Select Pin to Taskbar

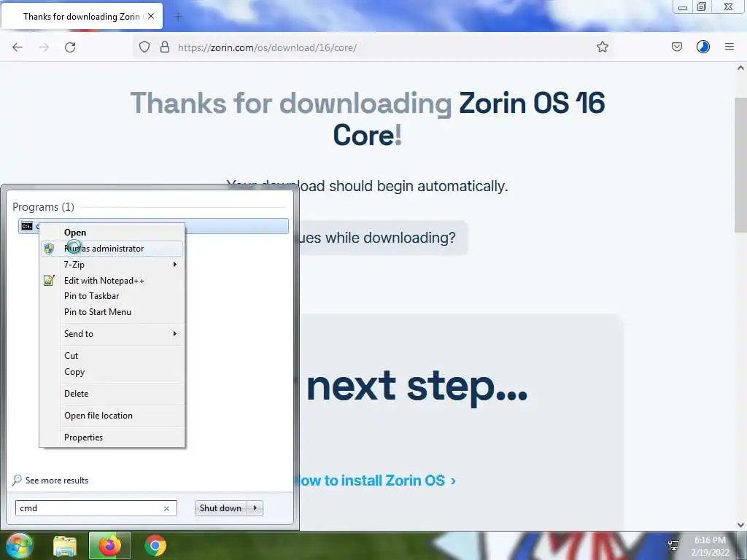tap(112, 296)
